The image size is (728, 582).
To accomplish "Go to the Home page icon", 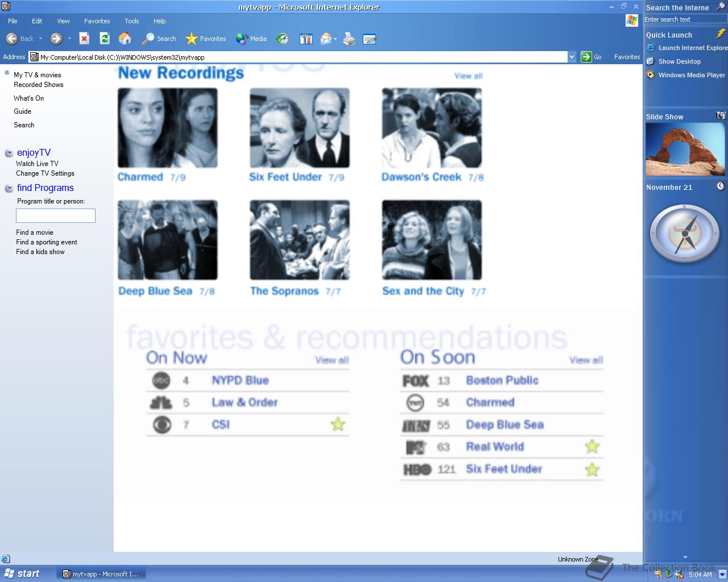I will coord(125,39).
